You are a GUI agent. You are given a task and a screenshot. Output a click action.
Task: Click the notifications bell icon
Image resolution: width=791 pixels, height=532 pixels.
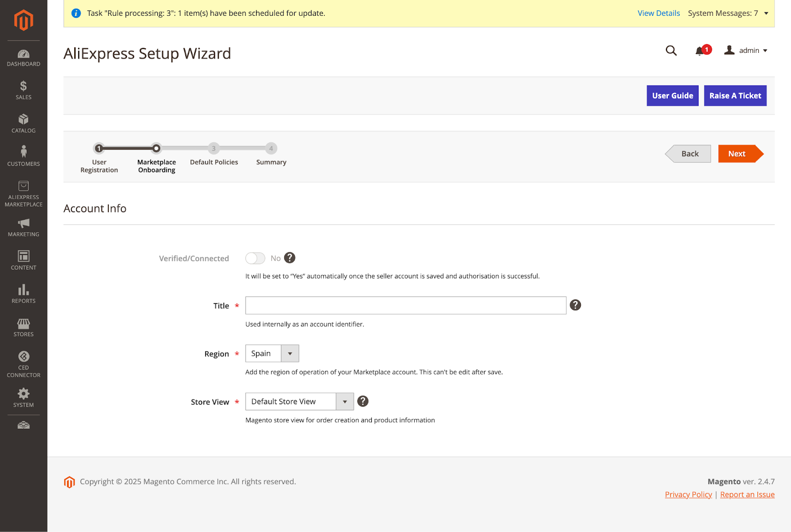(x=700, y=51)
